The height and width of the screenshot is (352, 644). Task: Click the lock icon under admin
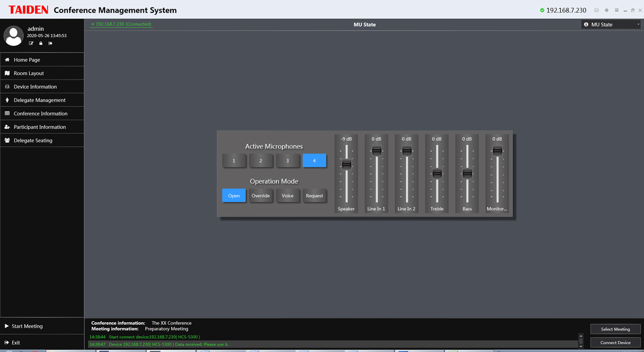pyautogui.click(x=41, y=44)
